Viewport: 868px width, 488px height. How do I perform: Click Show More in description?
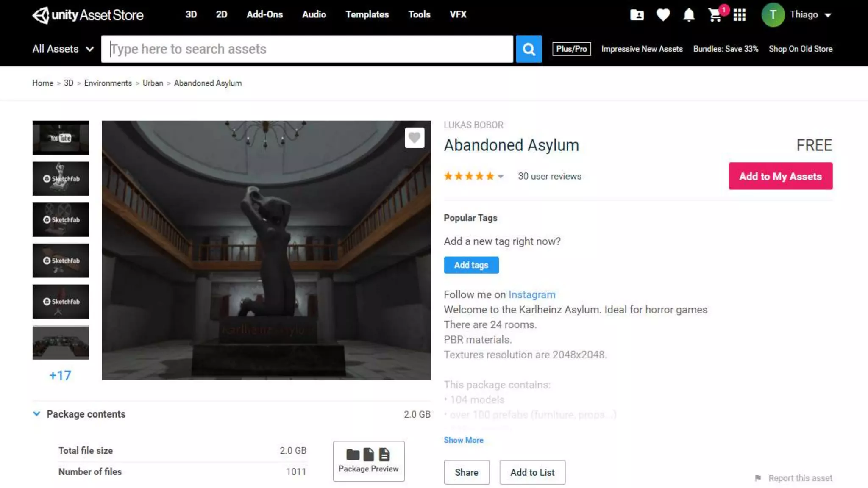(463, 440)
